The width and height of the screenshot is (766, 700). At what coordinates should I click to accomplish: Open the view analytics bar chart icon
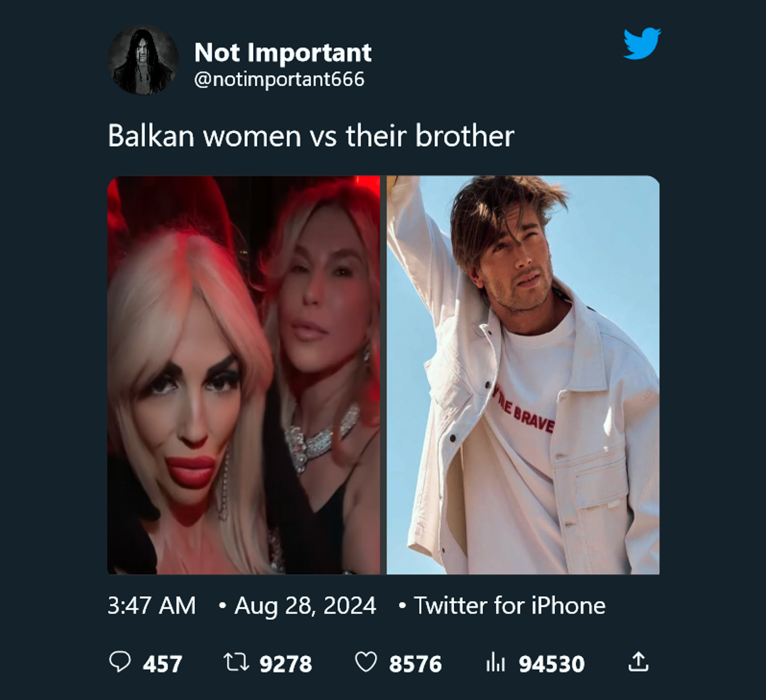pos(495,663)
